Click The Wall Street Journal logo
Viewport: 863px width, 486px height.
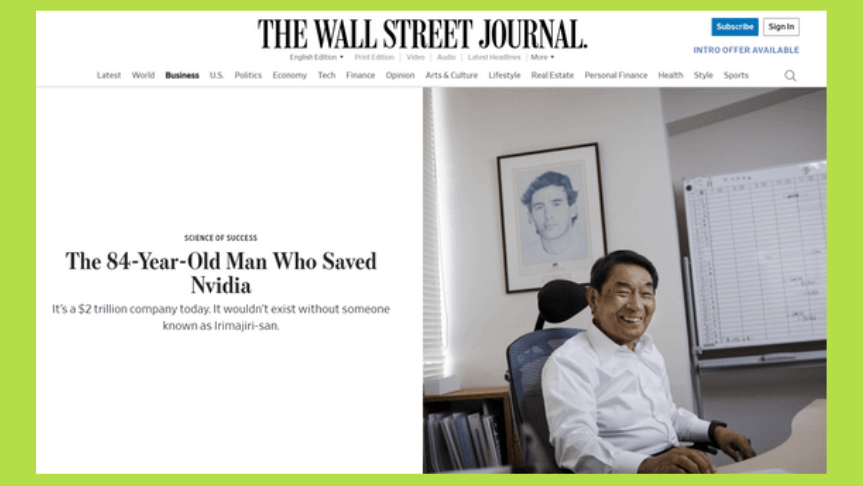pos(422,34)
